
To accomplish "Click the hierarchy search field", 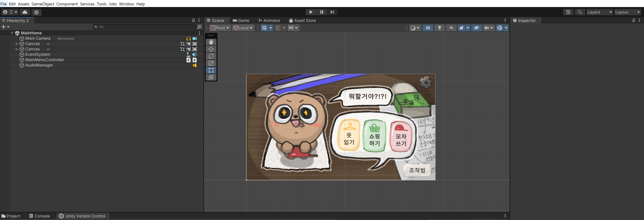I will pos(147,27).
